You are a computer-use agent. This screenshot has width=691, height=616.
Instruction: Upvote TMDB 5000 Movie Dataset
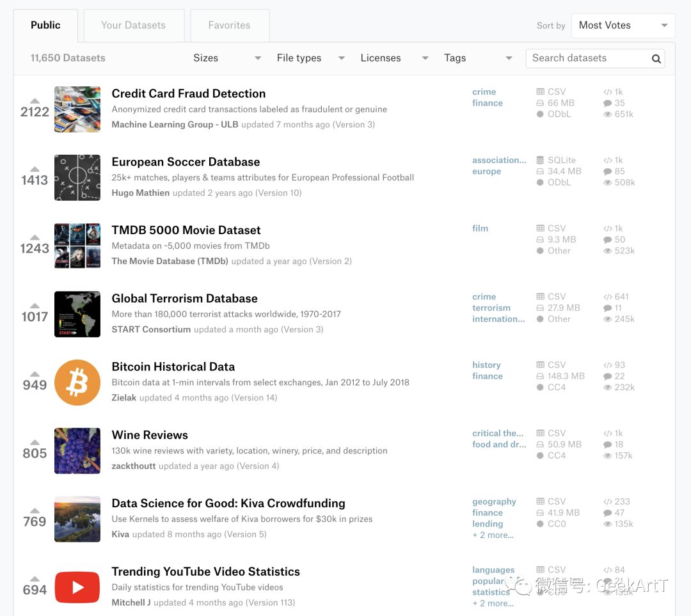tap(35, 237)
